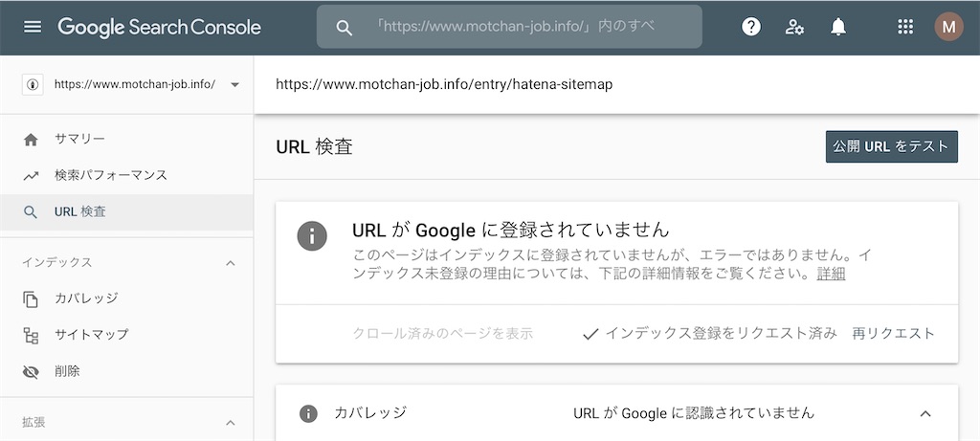The width and height of the screenshot is (980, 441).
Task: Click status URL が Google に認識されていません
Action: coord(694,413)
